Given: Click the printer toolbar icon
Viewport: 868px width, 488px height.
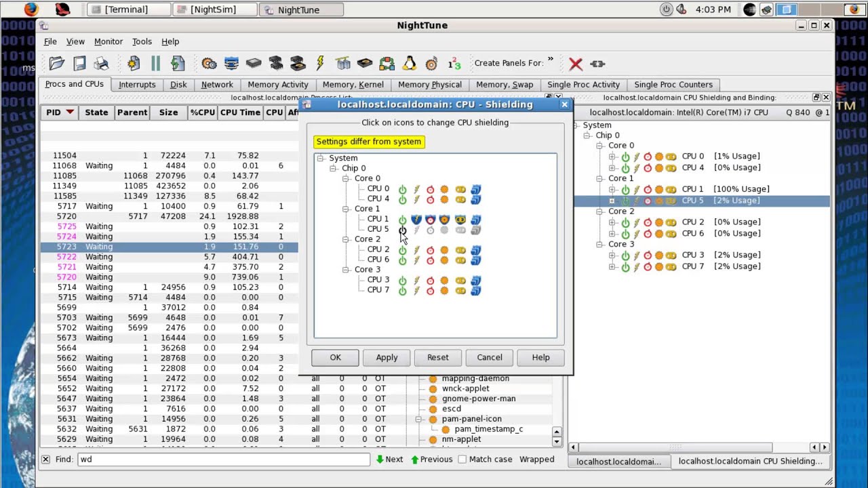Looking at the screenshot, I should click(x=102, y=64).
